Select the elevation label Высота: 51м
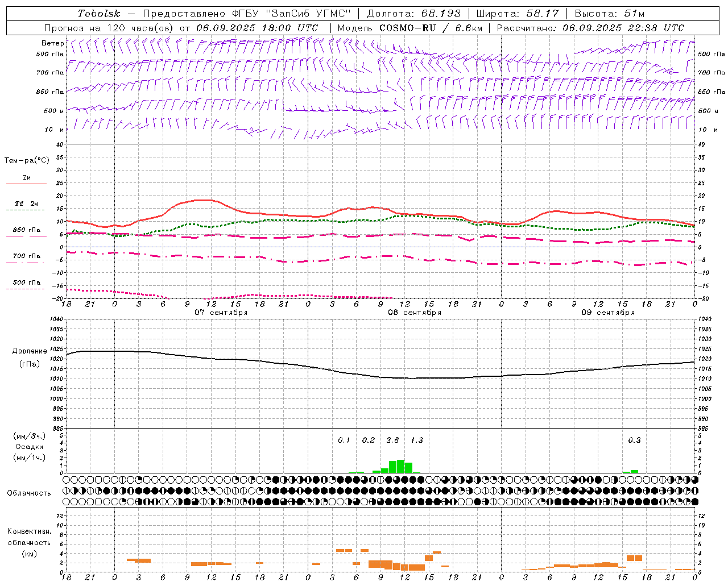Image resolution: width=728 pixels, height=582 pixels. click(x=610, y=14)
